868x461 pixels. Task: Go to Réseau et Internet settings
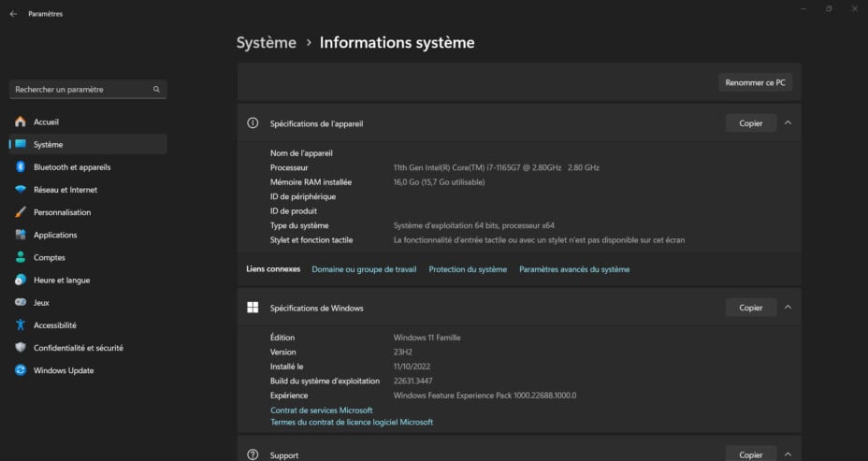(x=88, y=189)
